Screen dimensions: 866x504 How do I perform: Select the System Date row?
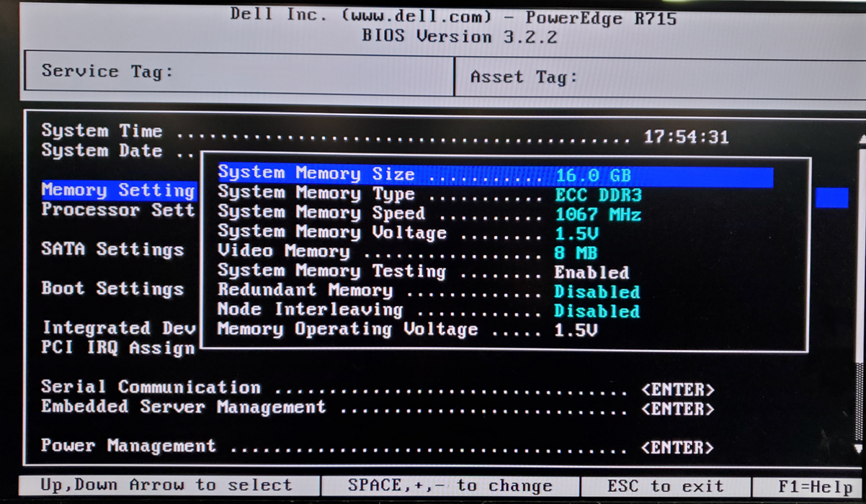[118, 151]
